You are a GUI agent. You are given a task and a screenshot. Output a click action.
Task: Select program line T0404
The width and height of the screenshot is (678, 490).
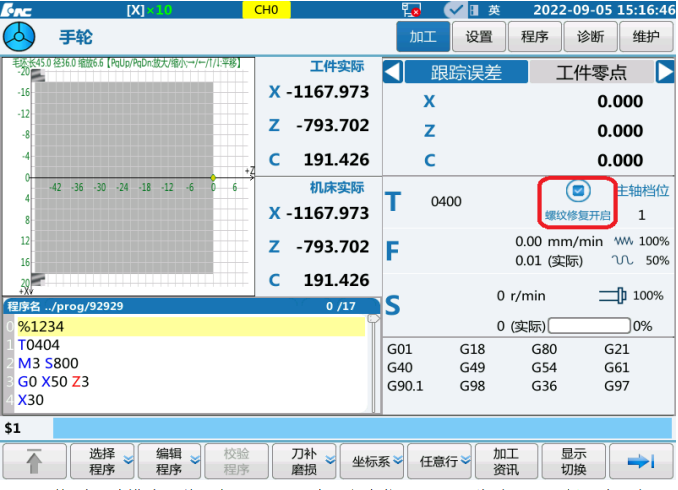[191, 345]
